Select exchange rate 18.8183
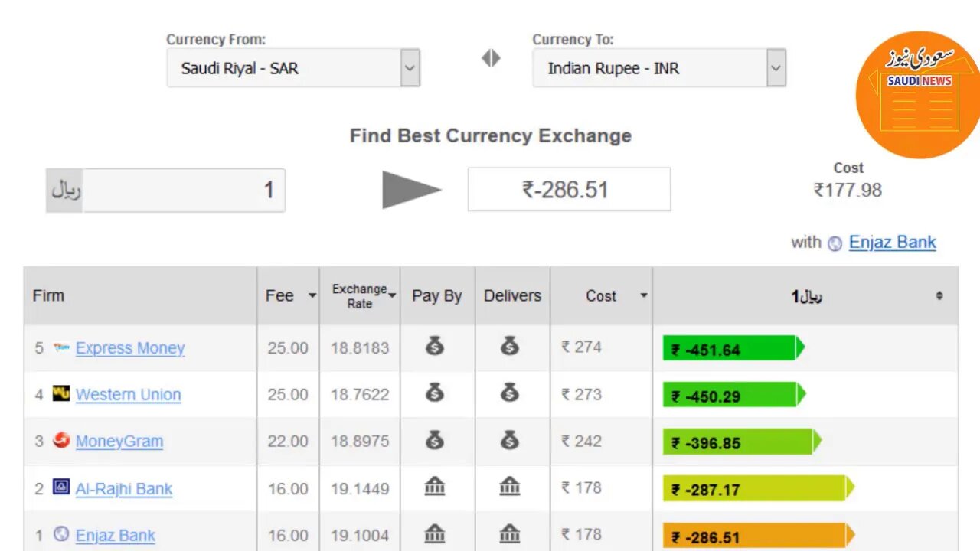The image size is (980, 551). (360, 348)
